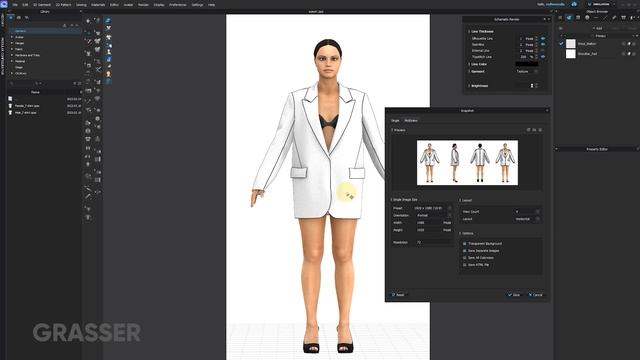Expand the Fabric folder in Library
This screenshot has height=360, width=640.
(x=12, y=49)
